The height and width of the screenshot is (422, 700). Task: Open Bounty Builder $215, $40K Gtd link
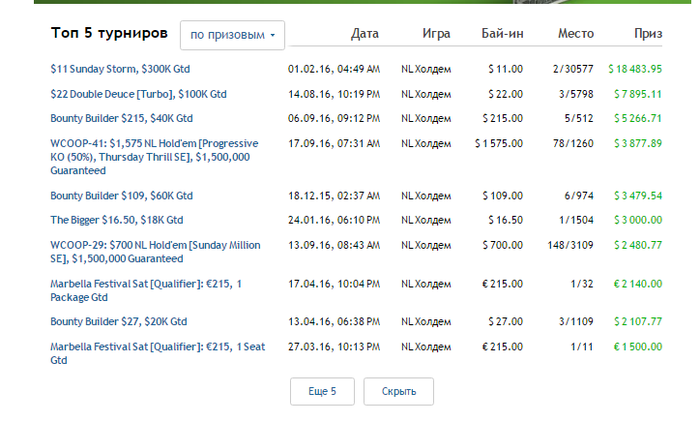click(121, 118)
